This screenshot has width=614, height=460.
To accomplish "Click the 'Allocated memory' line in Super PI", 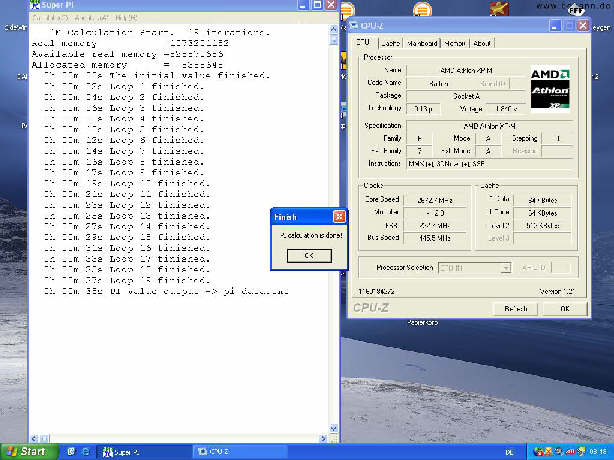I will click(127, 65).
